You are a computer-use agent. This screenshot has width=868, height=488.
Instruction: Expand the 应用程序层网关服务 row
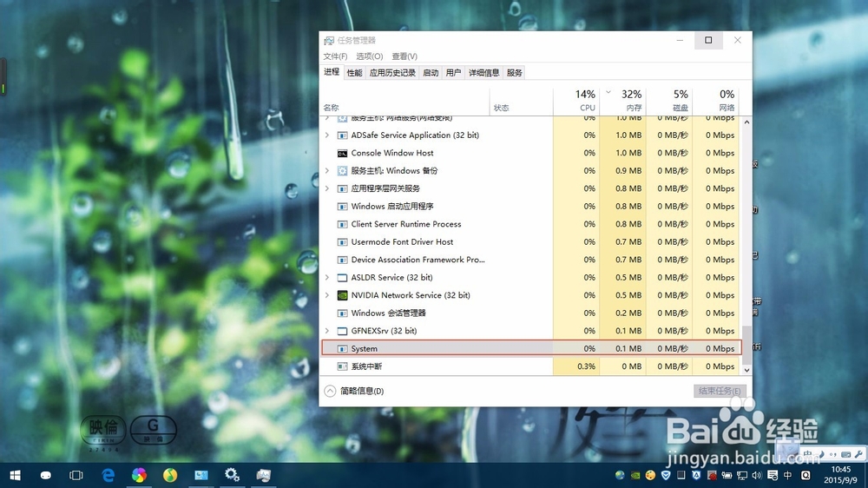(327, 188)
